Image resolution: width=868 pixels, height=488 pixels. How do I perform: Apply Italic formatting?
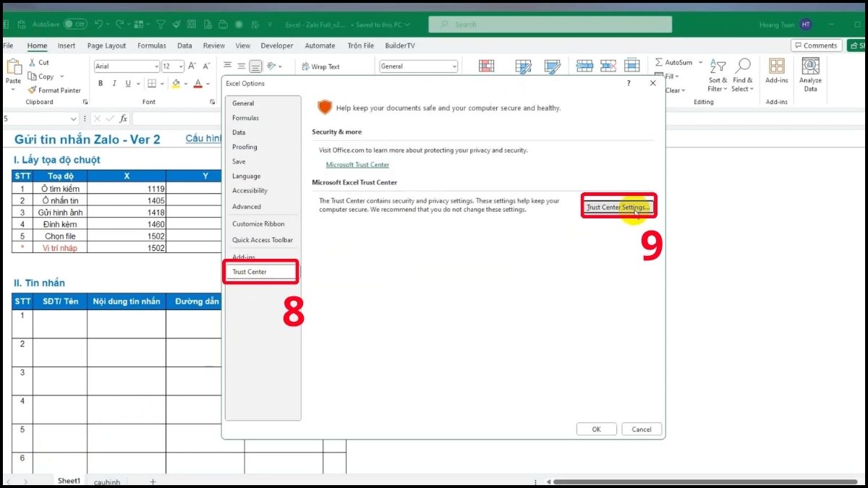coord(114,84)
